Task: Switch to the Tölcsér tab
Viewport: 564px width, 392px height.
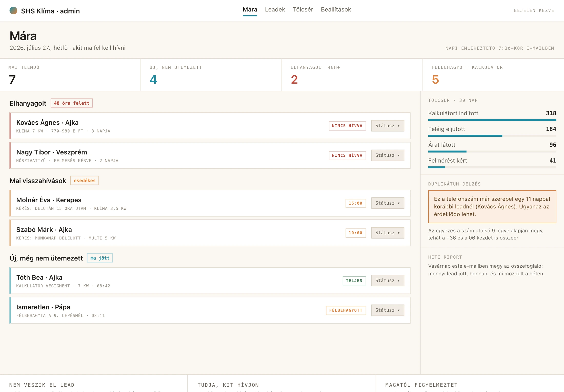Action: pos(303,9)
